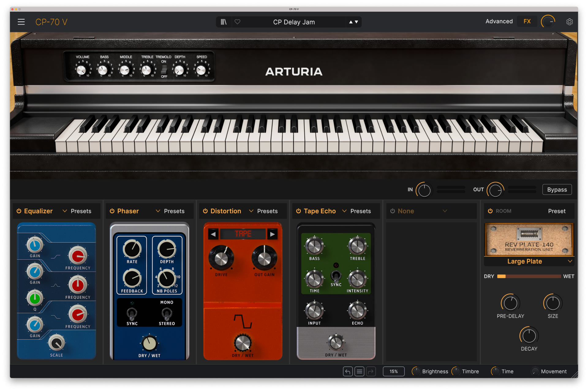Flip the Tremolo on/off switch
The image size is (588, 391).
(x=164, y=69)
